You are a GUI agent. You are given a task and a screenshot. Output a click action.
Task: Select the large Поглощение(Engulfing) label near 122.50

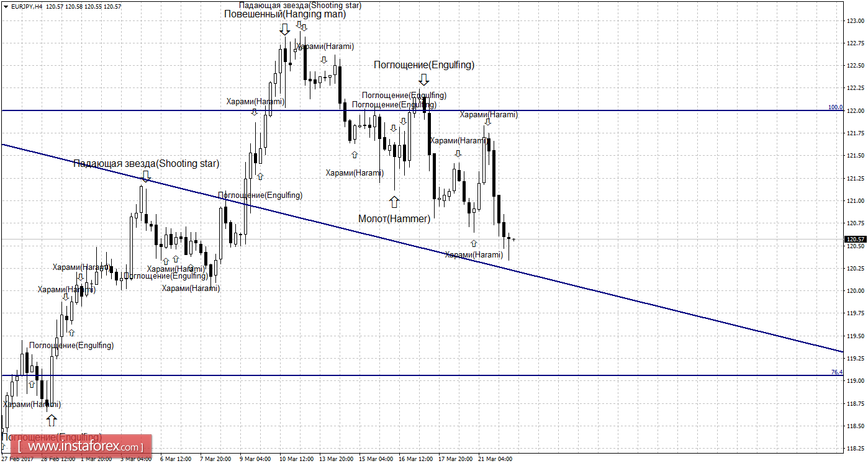[x=423, y=65]
